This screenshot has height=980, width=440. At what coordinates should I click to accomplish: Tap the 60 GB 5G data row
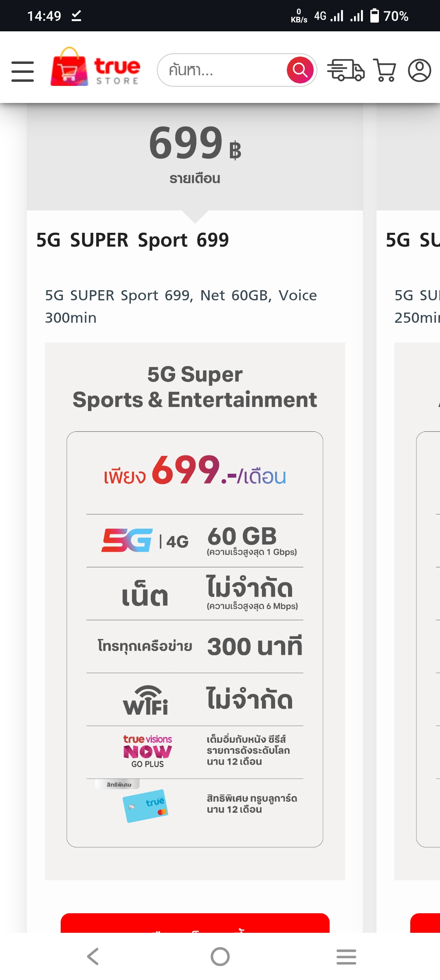(x=195, y=540)
